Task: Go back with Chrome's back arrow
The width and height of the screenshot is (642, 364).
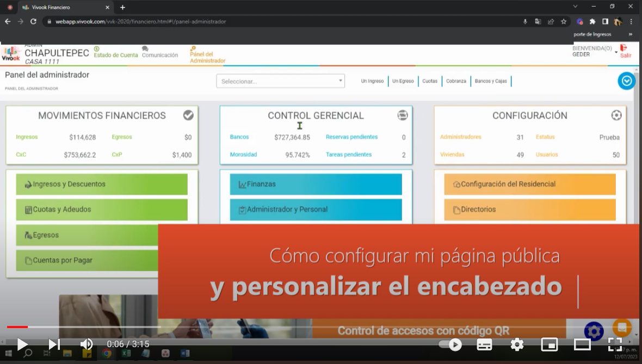Action: click(x=8, y=21)
